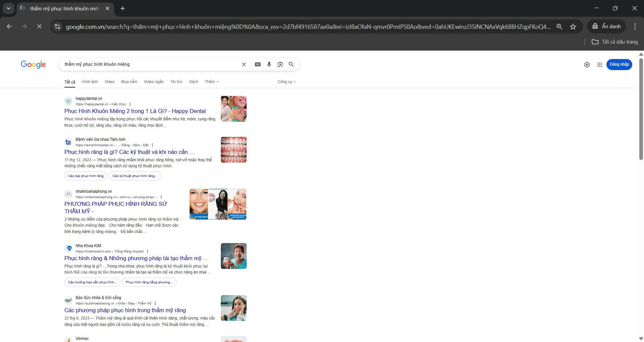The height and width of the screenshot is (342, 644).
Task: Open Google quick settings gear
Action: (587, 65)
